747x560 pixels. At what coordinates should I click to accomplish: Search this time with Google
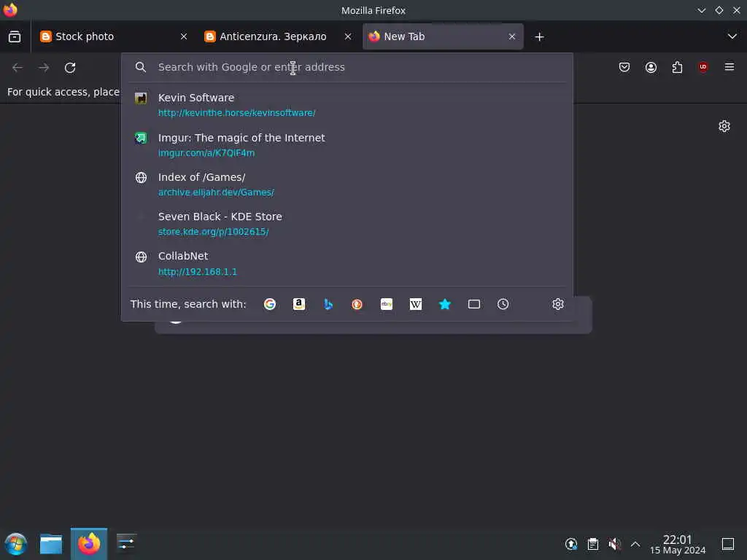tap(270, 304)
